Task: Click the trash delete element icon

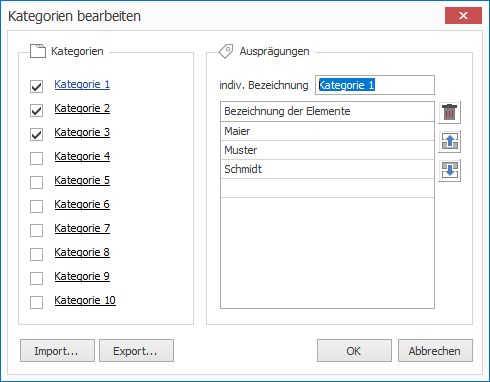Action: click(x=449, y=112)
